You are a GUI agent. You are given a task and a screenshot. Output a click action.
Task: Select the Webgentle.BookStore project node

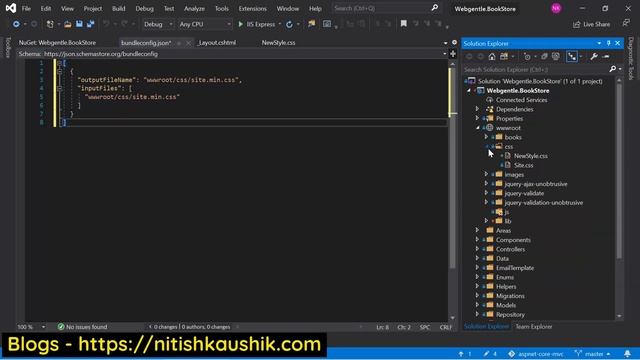518,91
